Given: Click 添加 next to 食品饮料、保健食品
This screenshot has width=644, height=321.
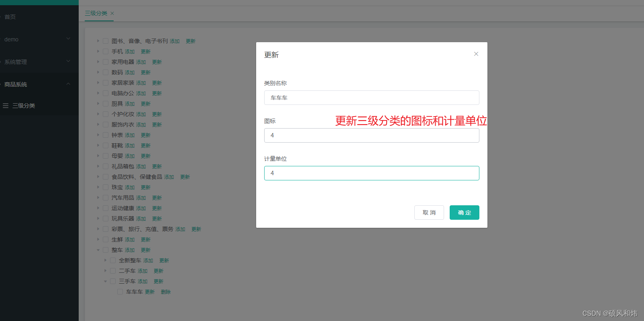Looking at the screenshot, I should [x=169, y=177].
